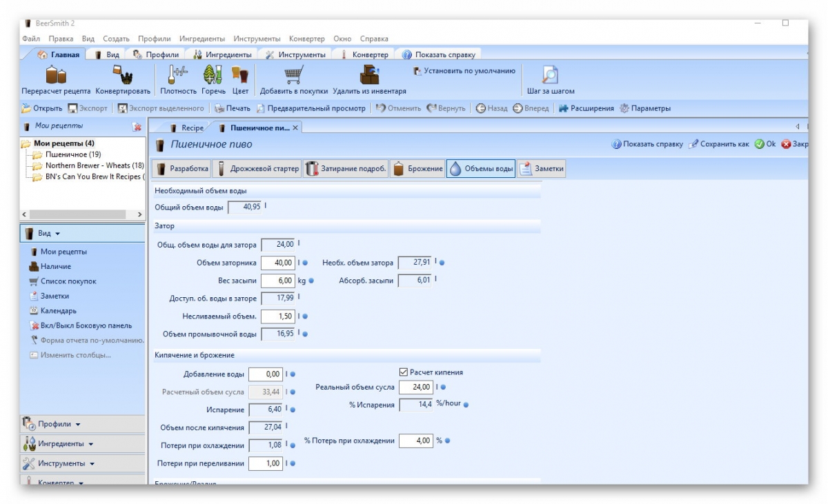Screen dimensions: 828x504
Task: Open the Цвет beer glass tool
Action: coord(240,79)
